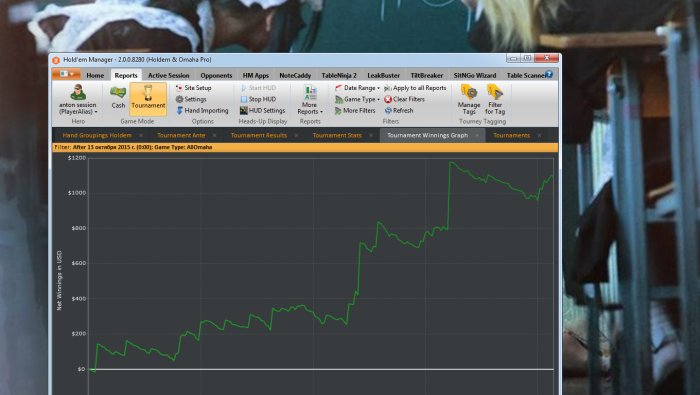Expand the Game Type dropdown

[357, 99]
